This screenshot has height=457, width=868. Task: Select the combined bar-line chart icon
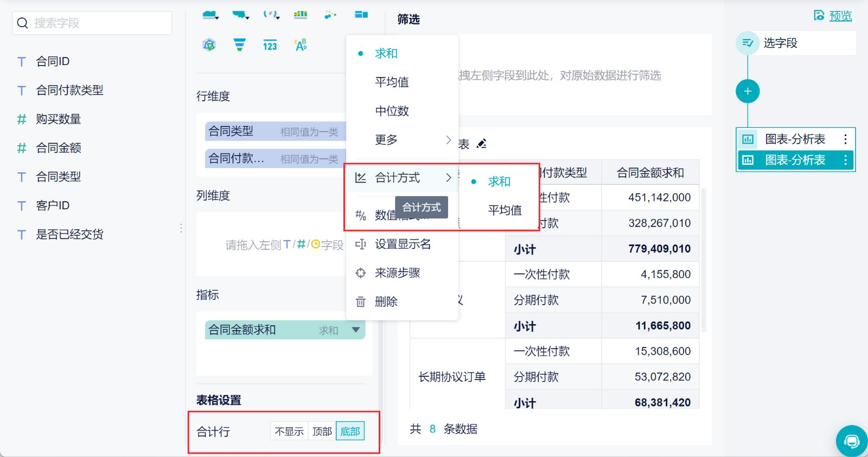pyautogui.click(x=301, y=15)
